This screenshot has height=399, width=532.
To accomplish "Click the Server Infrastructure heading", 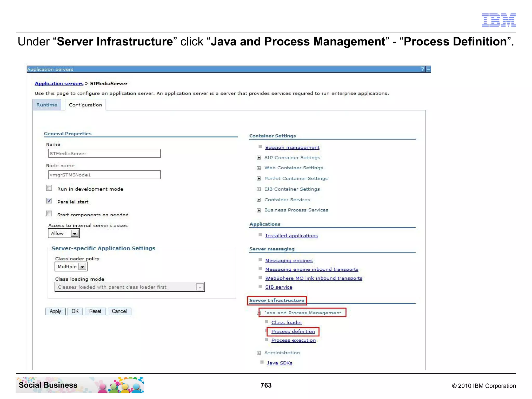I will coord(277,300).
